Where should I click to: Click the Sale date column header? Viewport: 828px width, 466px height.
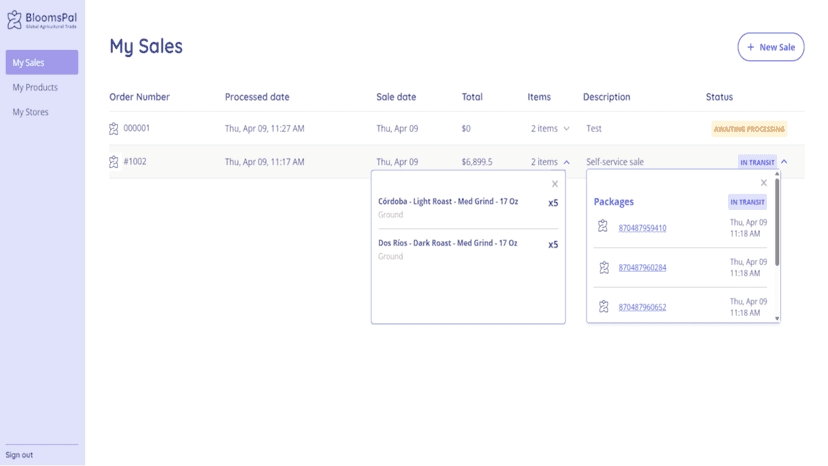(x=396, y=97)
